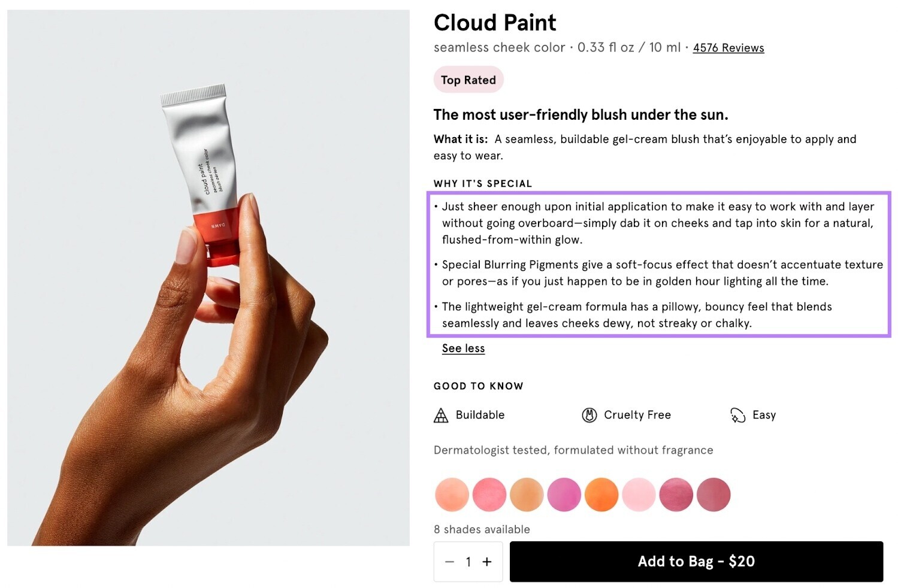Select the berry shade swatch

(x=676, y=494)
